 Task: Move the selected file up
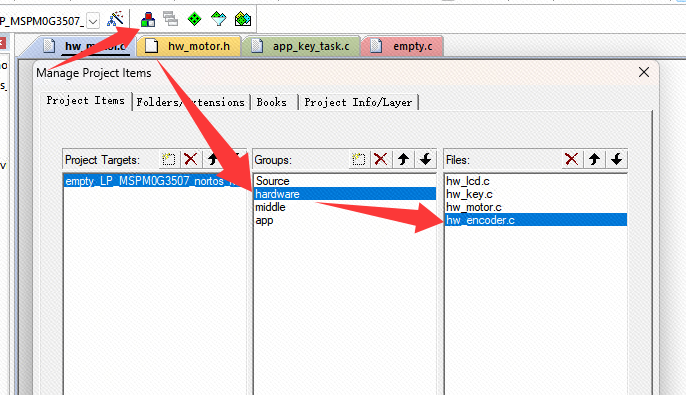pyautogui.click(x=594, y=159)
